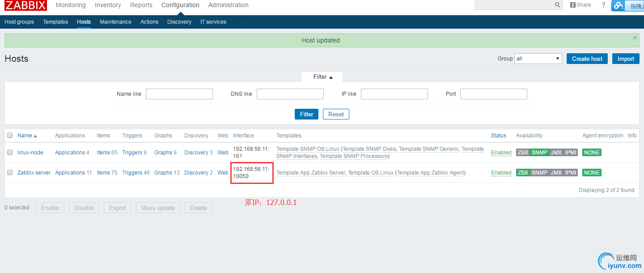The image size is (644, 273).
Task: Open the Configuration menu
Action: (180, 5)
